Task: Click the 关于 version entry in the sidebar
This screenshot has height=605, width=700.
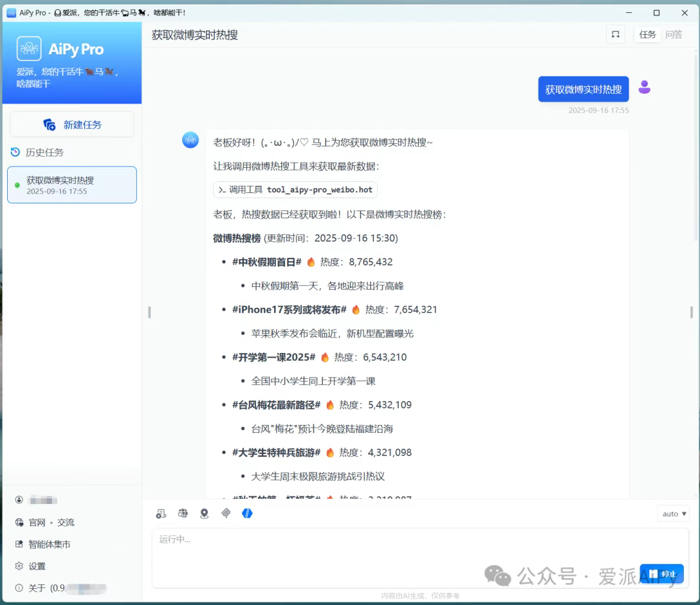Action: 61,588
